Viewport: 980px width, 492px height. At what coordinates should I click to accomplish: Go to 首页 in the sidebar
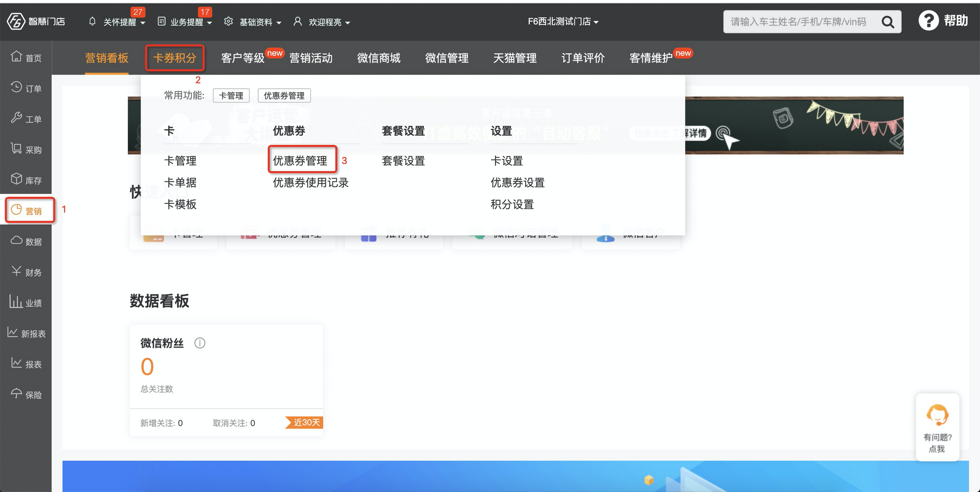26,57
